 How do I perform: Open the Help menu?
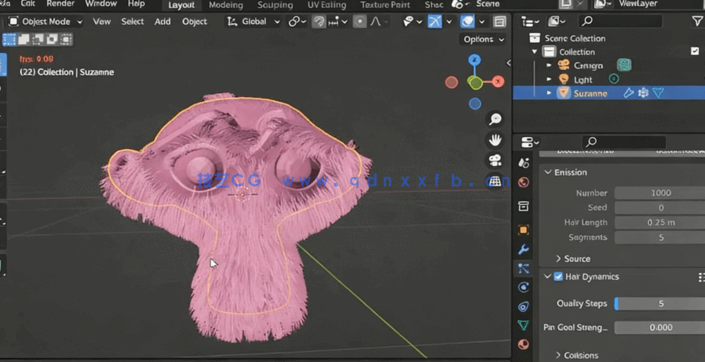(136, 4)
